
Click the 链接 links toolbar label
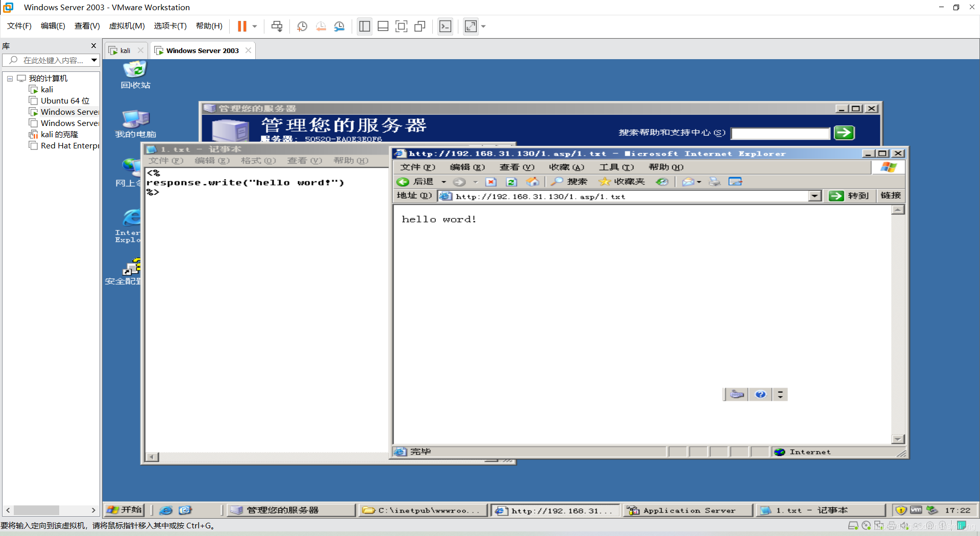(891, 196)
